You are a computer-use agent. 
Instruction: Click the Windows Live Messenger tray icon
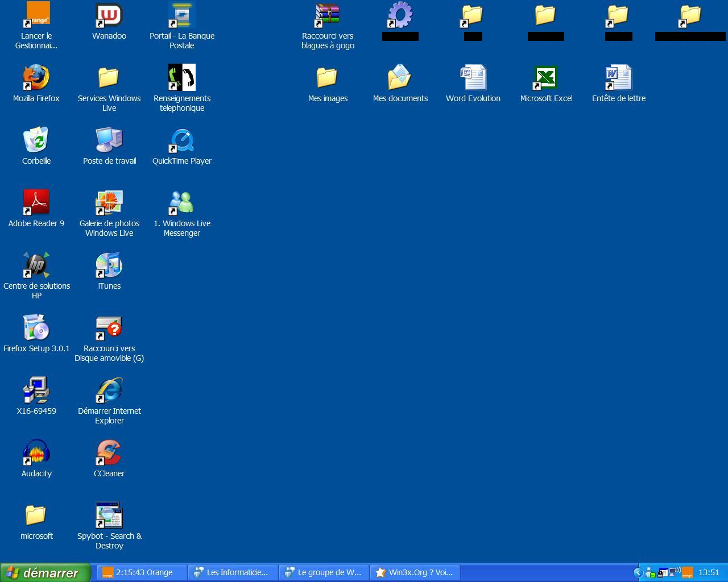651,573
